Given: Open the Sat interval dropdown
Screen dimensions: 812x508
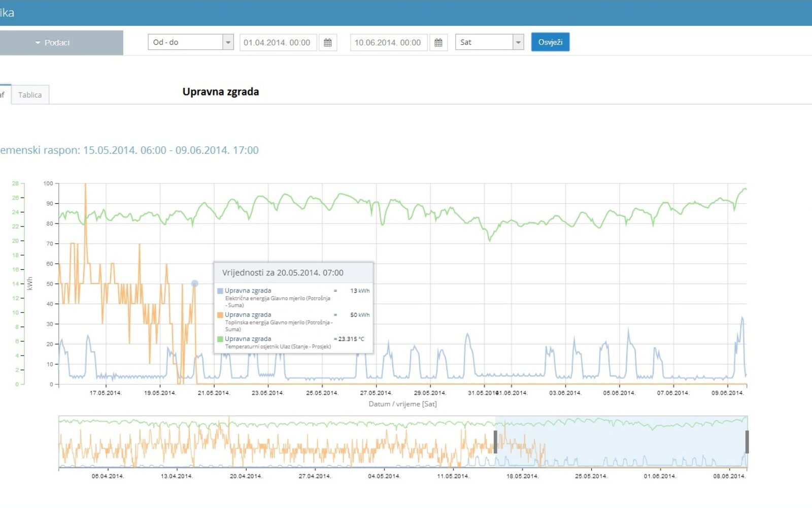Looking at the screenshot, I should coord(518,42).
